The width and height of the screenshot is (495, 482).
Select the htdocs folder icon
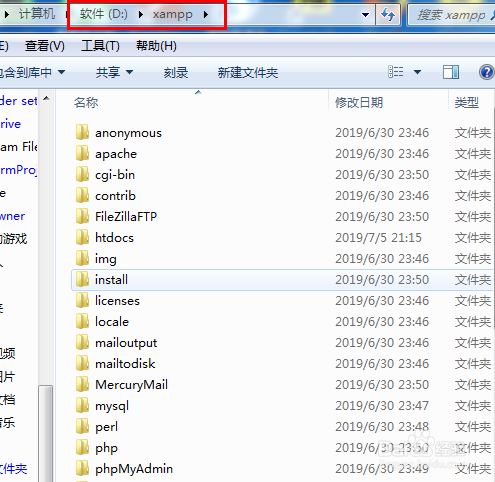point(82,238)
